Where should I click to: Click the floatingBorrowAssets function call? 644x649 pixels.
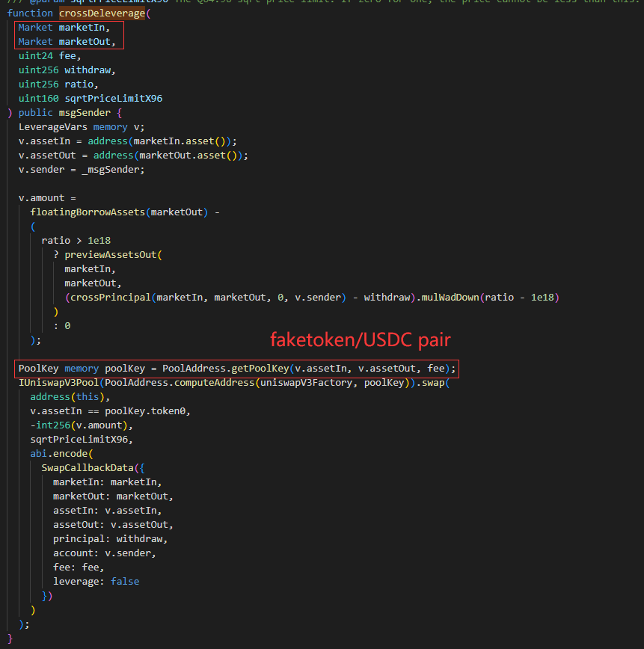coord(88,212)
